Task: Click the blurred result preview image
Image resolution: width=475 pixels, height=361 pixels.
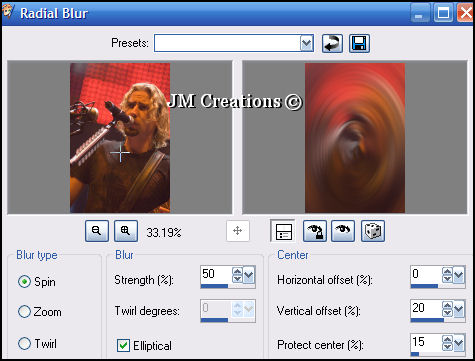Action: tap(355, 138)
